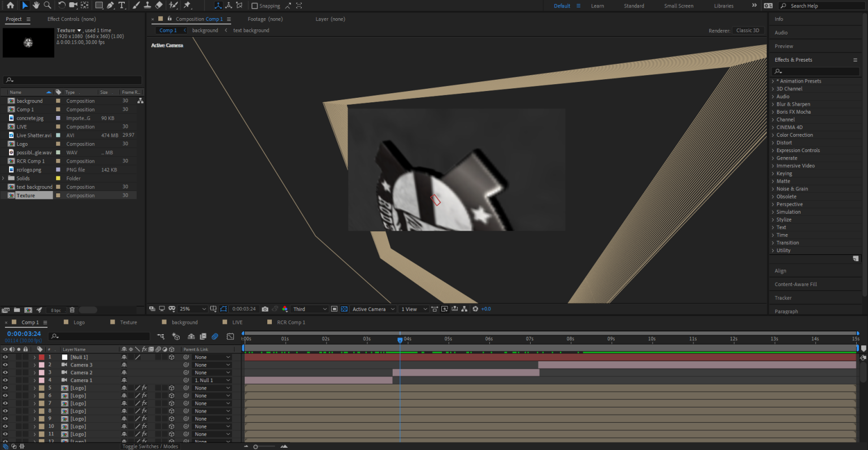This screenshot has width=868, height=450.
Task: Hide the Null 1 layer eye
Action: pyautogui.click(x=5, y=357)
